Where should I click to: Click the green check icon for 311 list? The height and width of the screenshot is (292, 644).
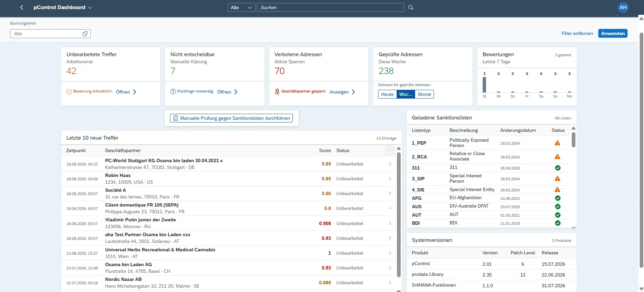558,168
